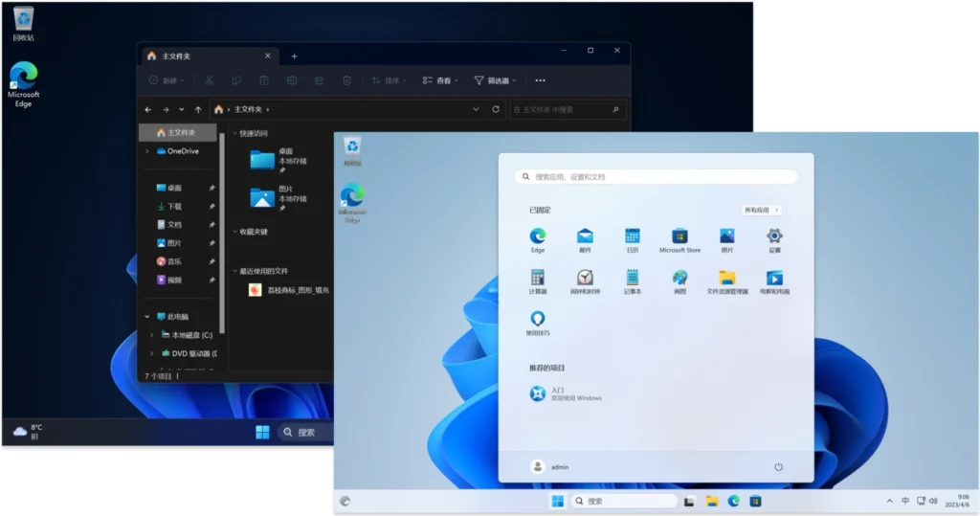Screen dimensions: 980x516
Task: Click Cut icon in File Explorer toolbar
Action: [209, 80]
